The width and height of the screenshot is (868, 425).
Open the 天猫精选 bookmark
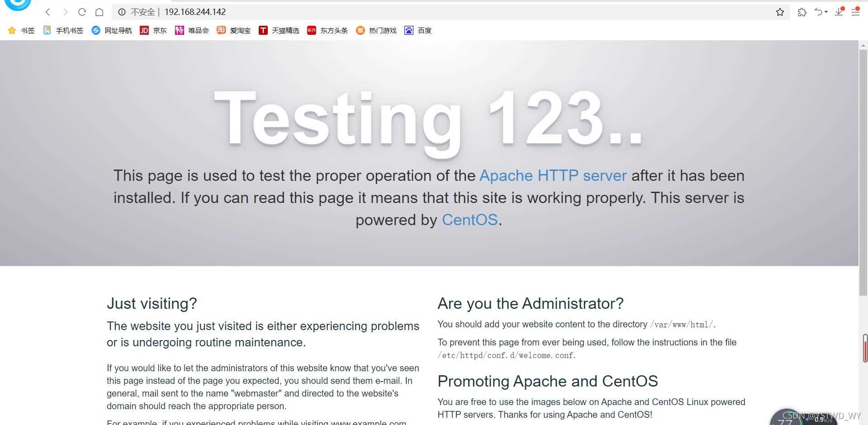(x=279, y=30)
